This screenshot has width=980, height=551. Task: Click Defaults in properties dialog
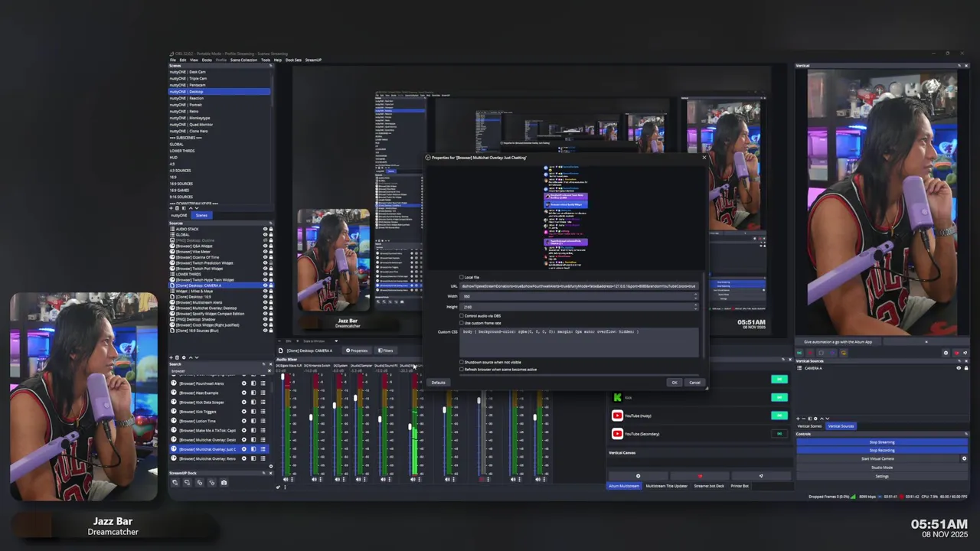pyautogui.click(x=438, y=383)
